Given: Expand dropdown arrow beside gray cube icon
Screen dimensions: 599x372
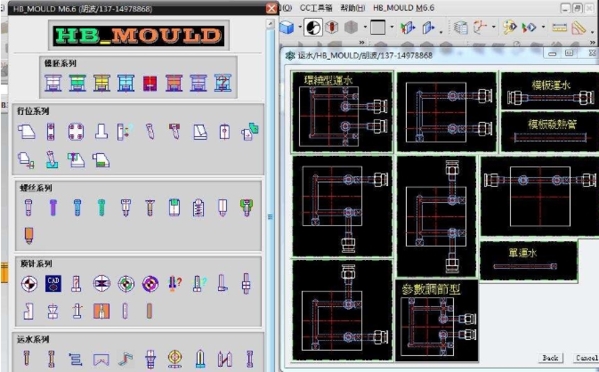Looking at the screenshot, I should pyautogui.click(x=365, y=27).
